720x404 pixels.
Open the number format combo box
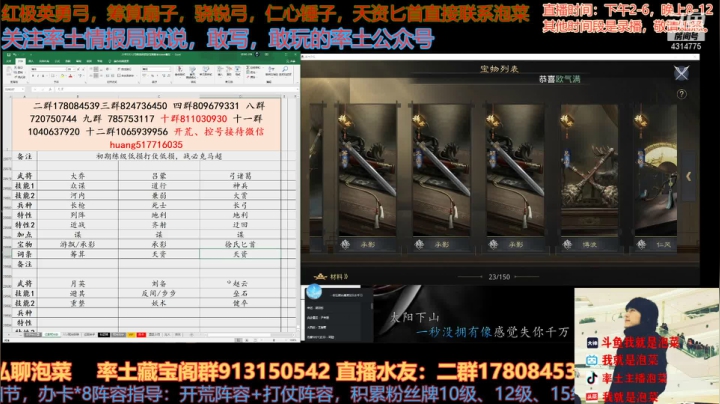[x=156, y=69]
